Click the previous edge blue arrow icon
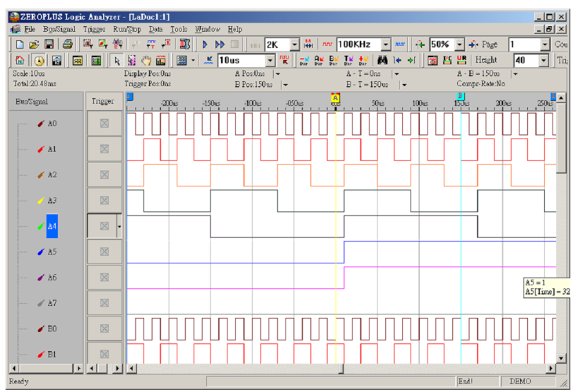The image size is (578, 392). [397, 60]
